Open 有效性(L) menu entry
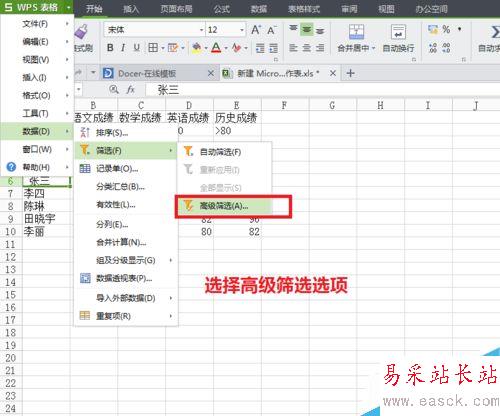Screen dimensions: 500x416 [126, 205]
